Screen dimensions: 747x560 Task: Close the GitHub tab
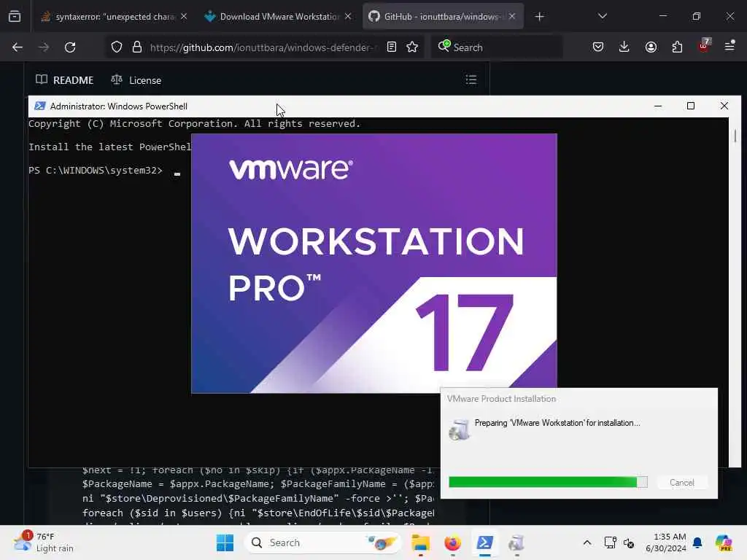coord(512,17)
